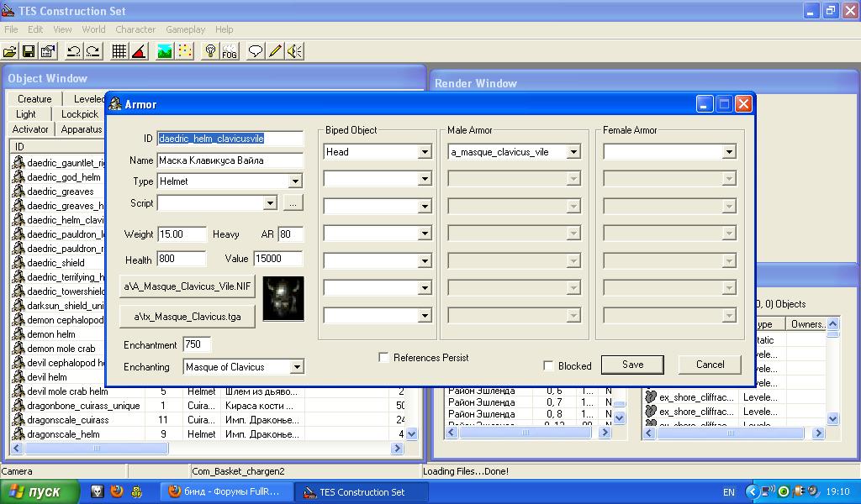Click the Health field showing 800
This screenshot has width=861, height=504.
pyautogui.click(x=182, y=259)
